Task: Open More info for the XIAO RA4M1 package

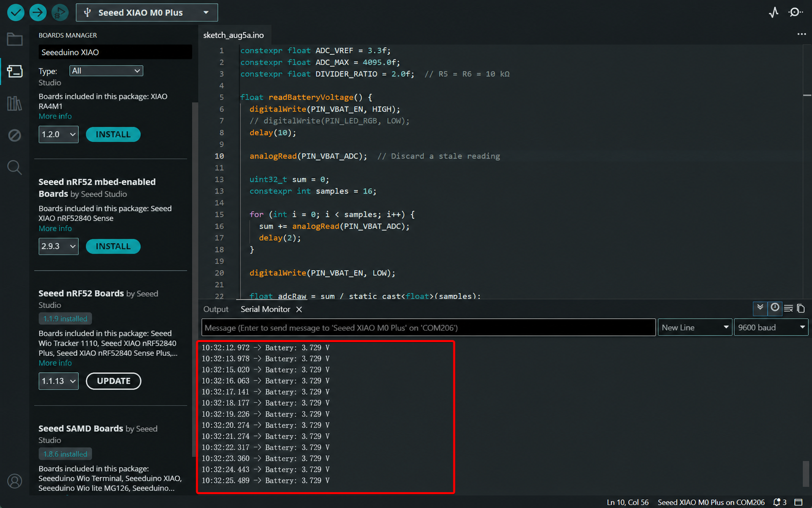Action: pyautogui.click(x=55, y=116)
